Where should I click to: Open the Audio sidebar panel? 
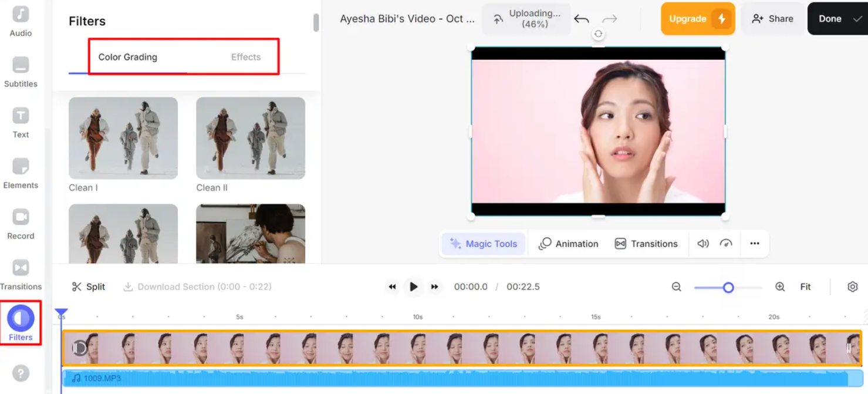coord(21,21)
